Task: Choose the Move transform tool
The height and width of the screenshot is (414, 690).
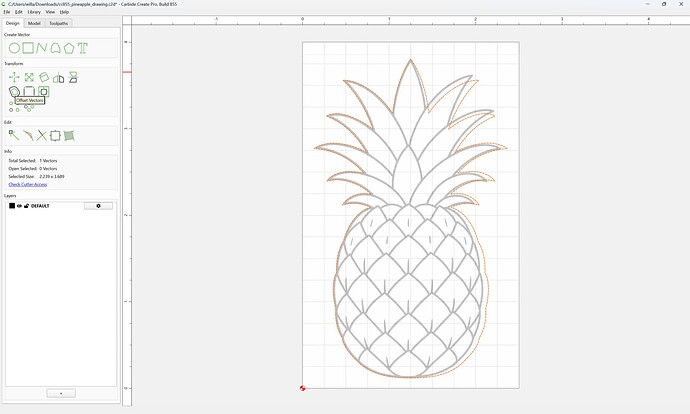Action: pos(14,77)
